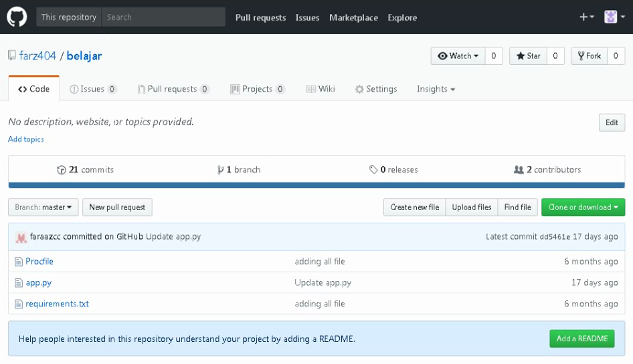
Task: Click the faraazcc committer avatar
Action: point(21,237)
